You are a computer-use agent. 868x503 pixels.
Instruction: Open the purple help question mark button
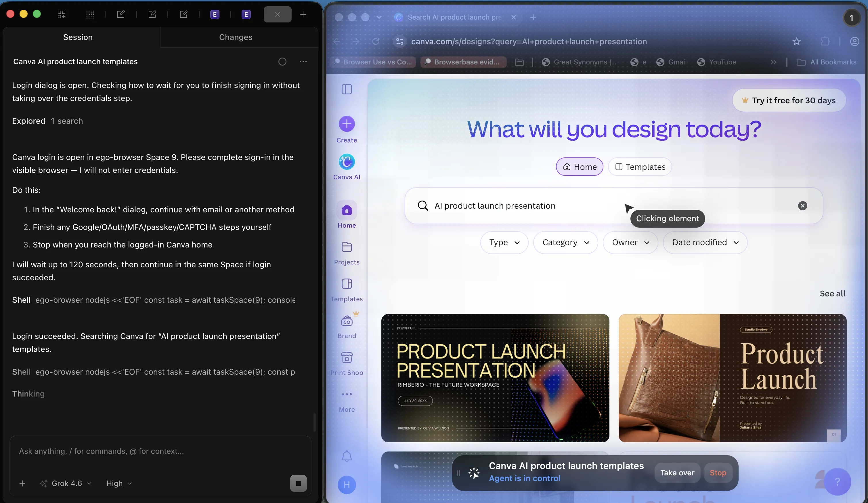click(x=837, y=482)
